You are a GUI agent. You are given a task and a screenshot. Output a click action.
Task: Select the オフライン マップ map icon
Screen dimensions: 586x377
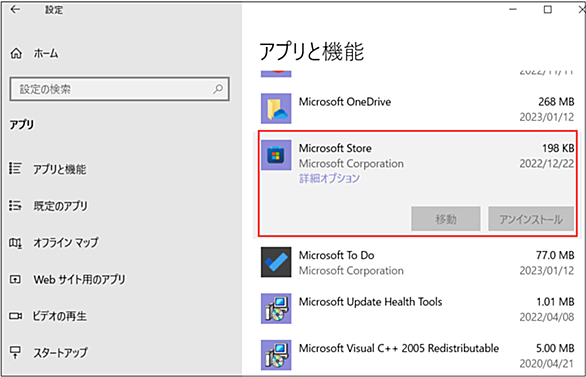[15, 243]
